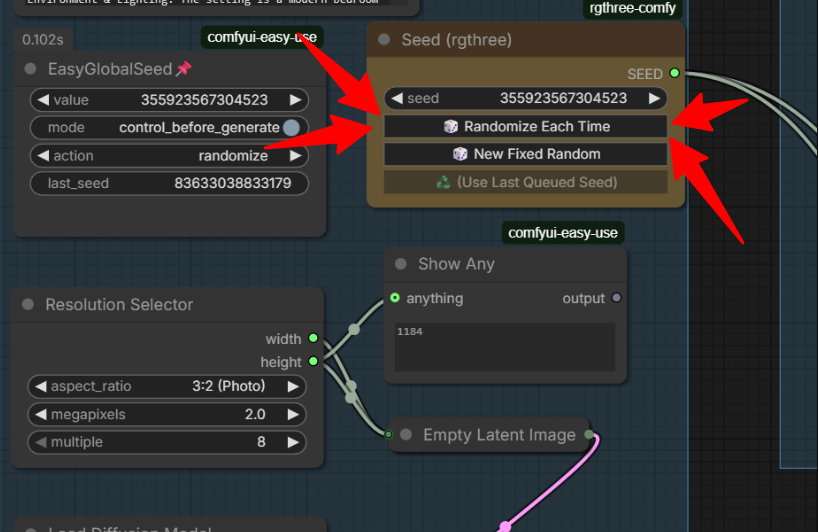
Task: Increase multiple value with right arrow
Action: (293, 442)
